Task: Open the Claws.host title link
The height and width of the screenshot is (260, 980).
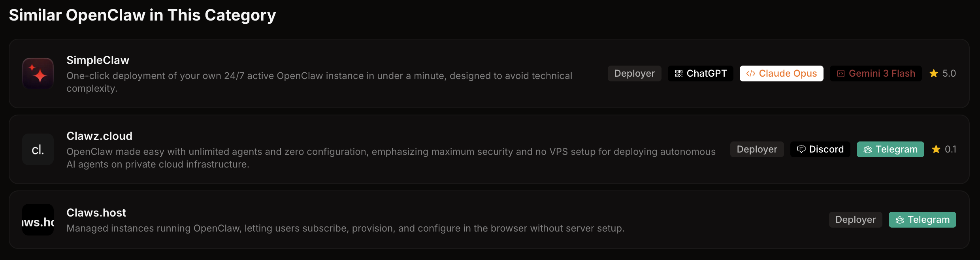Action: 96,213
